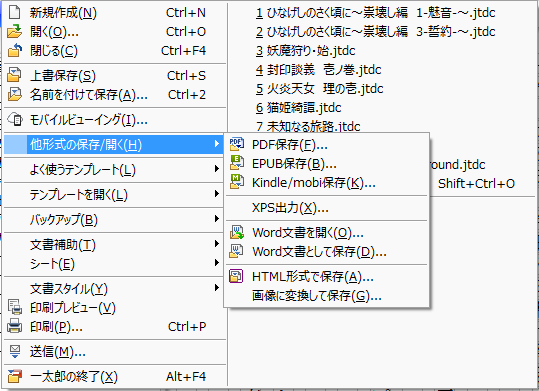Image resolution: width=539 pixels, height=391 pixels.
Task: Click the PDF保存 icon
Action: [x=237, y=144]
